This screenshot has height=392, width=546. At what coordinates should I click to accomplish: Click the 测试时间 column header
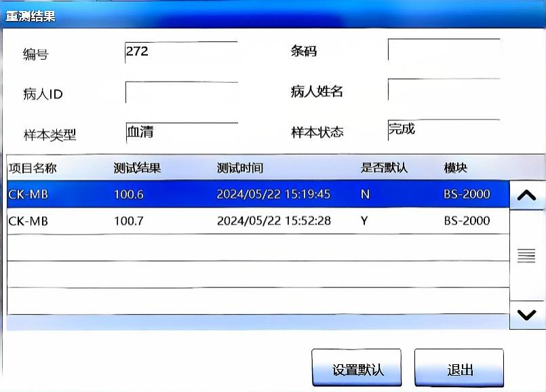point(239,168)
